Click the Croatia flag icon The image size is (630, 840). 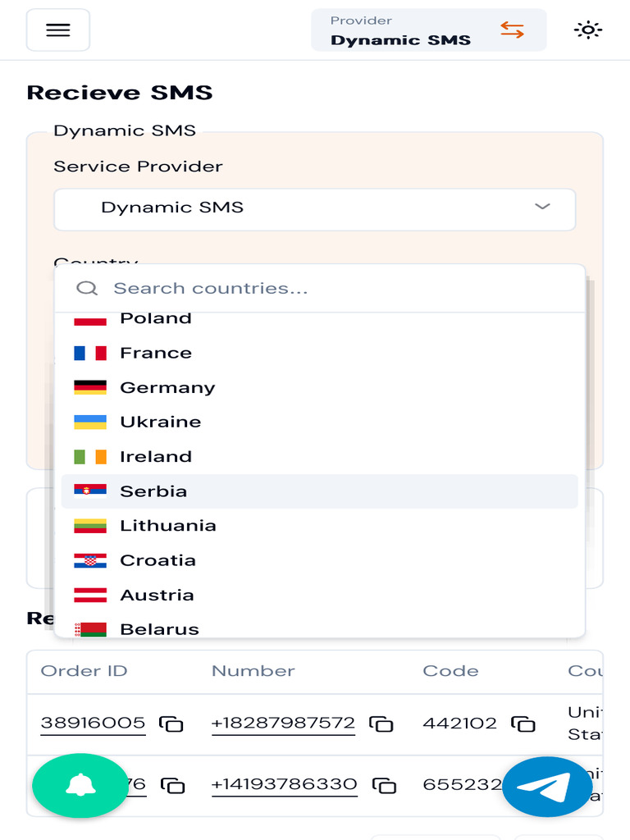pyautogui.click(x=90, y=560)
